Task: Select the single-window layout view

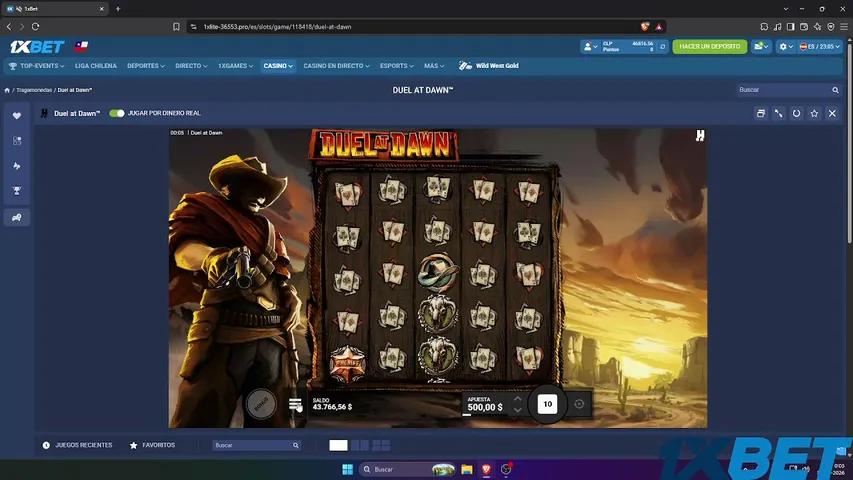Action: 338,445
